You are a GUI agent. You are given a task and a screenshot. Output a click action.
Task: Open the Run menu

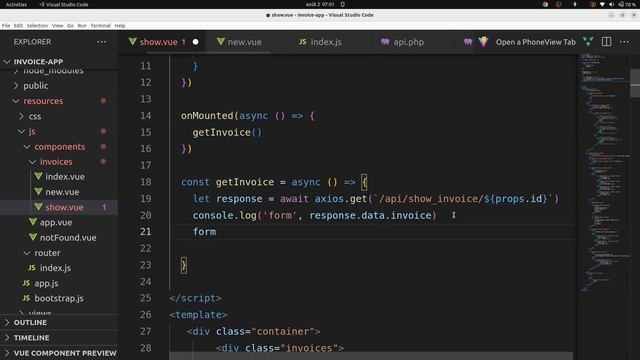[82, 26]
